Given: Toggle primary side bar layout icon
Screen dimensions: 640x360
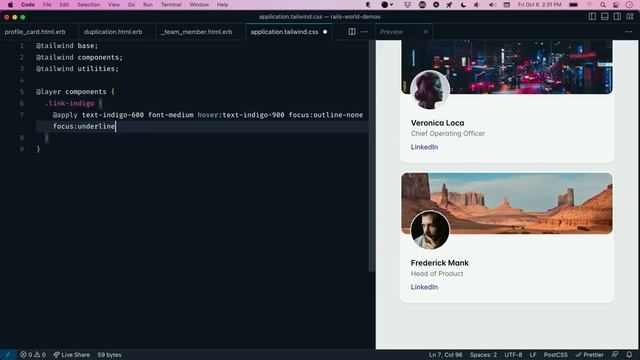Looking at the screenshot, I should (x=592, y=17).
